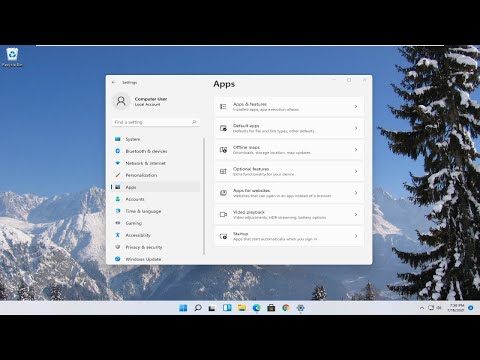Click the Settings gear on the taskbar
This screenshot has width=480, height=360.
click(300, 308)
